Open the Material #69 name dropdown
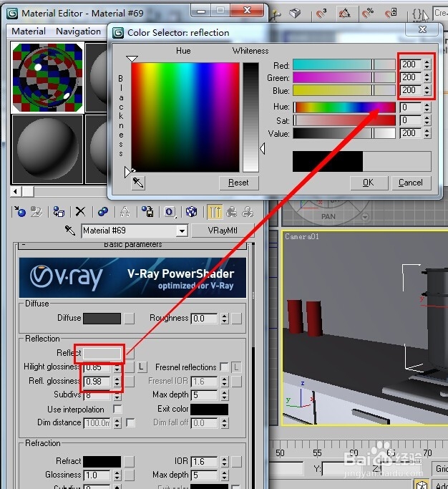Screen dimensions: 448x489 [x=182, y=231]
